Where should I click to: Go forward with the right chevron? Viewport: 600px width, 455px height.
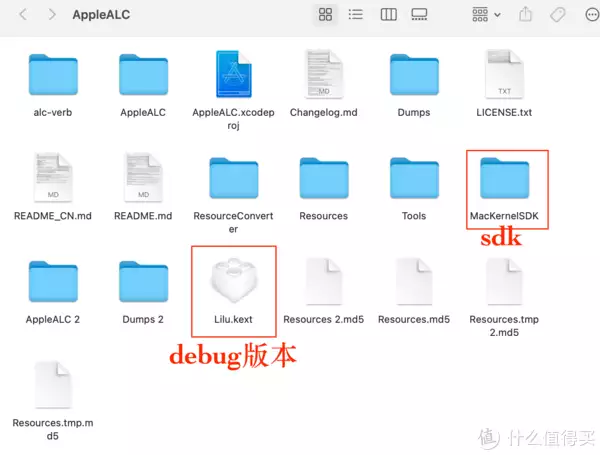click(x=52, y=15)
